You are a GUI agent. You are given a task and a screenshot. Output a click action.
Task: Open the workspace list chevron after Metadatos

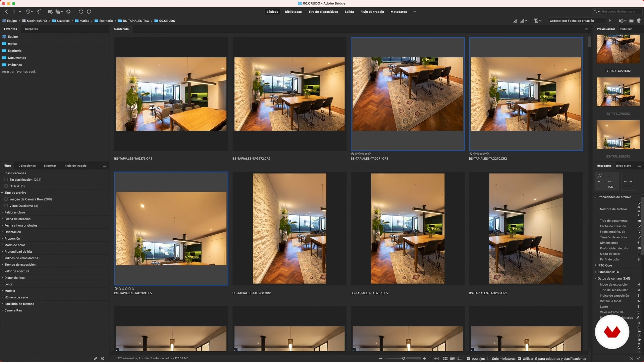point(415,12)
